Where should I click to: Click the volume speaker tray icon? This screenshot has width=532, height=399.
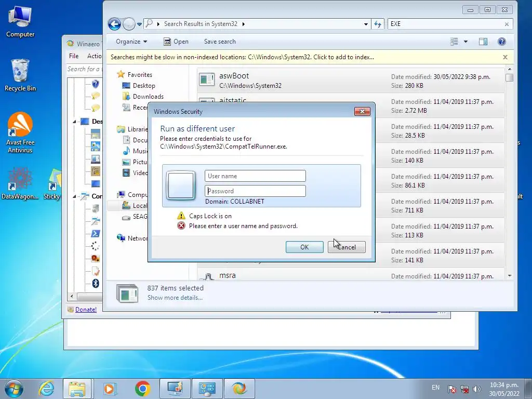[x=477, y=389]
